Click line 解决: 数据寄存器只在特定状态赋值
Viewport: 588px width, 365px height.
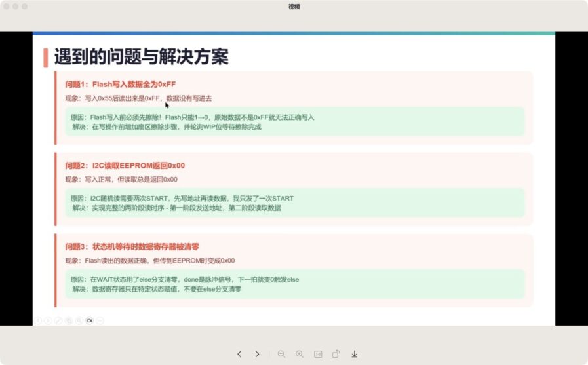(x=157, y=289)
